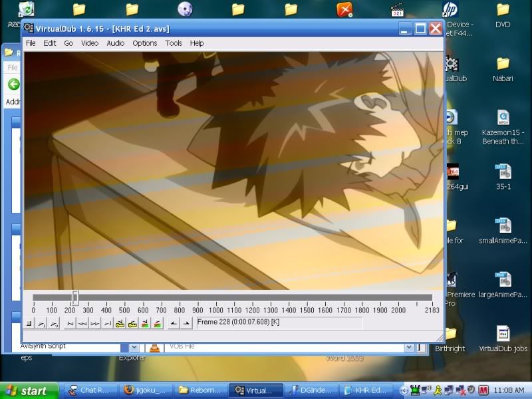Screen dimensions: 532x399
Task: Click the Play output button in VirtualDub
Action: (54, 323)
